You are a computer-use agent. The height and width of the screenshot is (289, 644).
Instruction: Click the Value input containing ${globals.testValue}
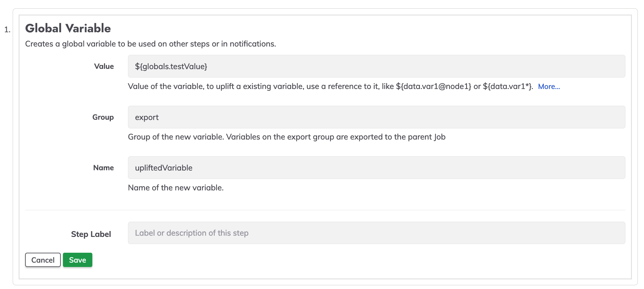click(376, 66)
